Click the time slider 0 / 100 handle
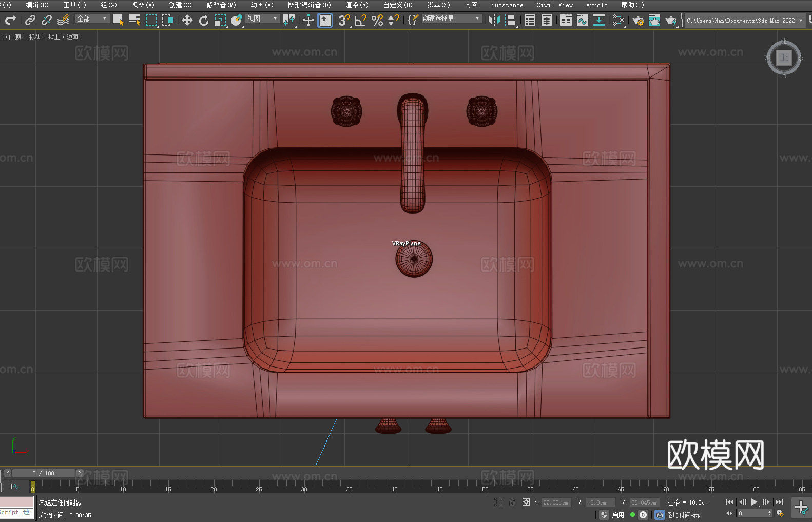The image size is (812, 522). [44, 473]
